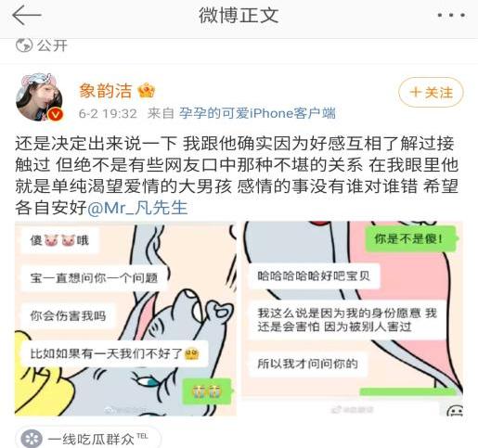The image size is (478, 448).
Task: Tap the 微博正文 page title
Action: coord(239,16)
